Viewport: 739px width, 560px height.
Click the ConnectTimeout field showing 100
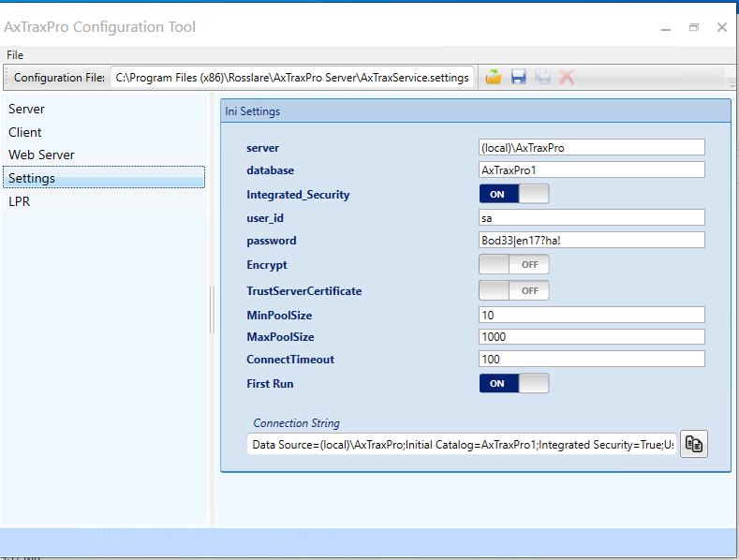click(592, 360)
